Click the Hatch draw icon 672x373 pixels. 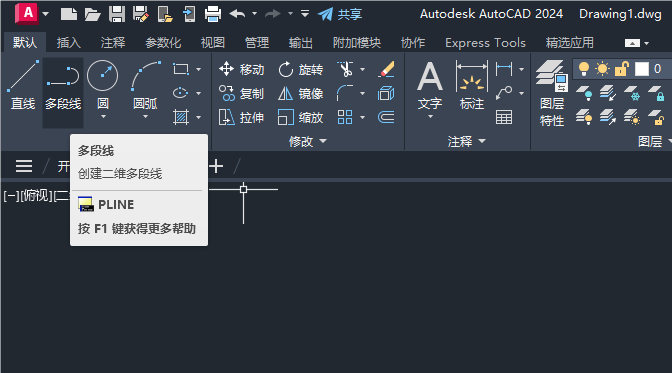click(181, 117)
